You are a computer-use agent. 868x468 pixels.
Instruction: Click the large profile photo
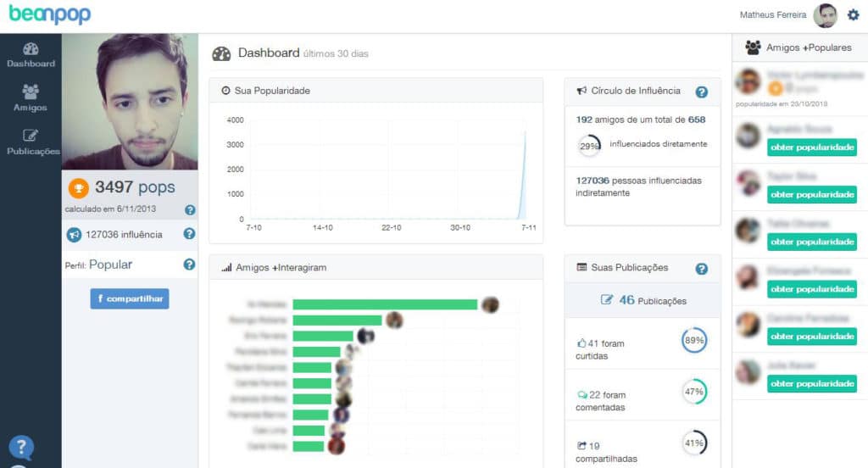[130, 102]
